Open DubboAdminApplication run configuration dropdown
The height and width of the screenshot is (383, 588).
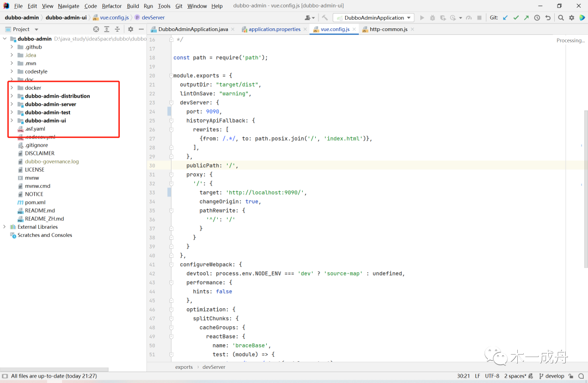(x=373, y=17)
